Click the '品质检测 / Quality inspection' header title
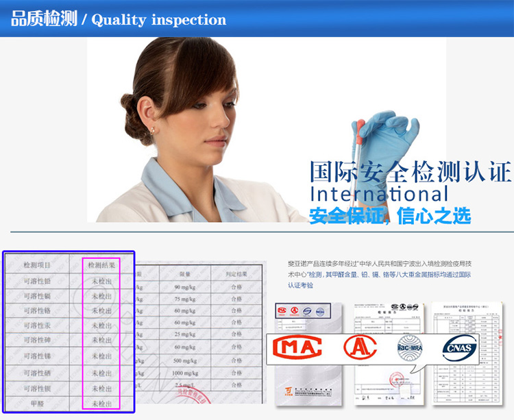 pyautogui.click(x=119, y=19)
